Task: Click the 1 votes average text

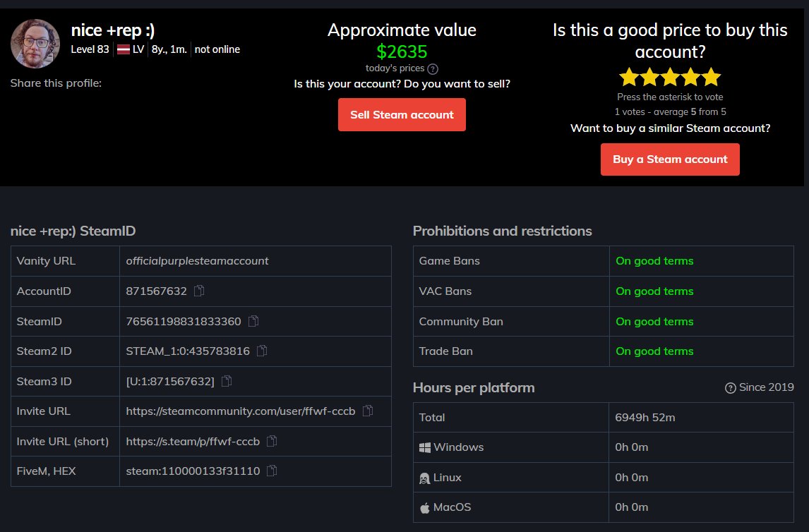Action: [x=670, y=112]
